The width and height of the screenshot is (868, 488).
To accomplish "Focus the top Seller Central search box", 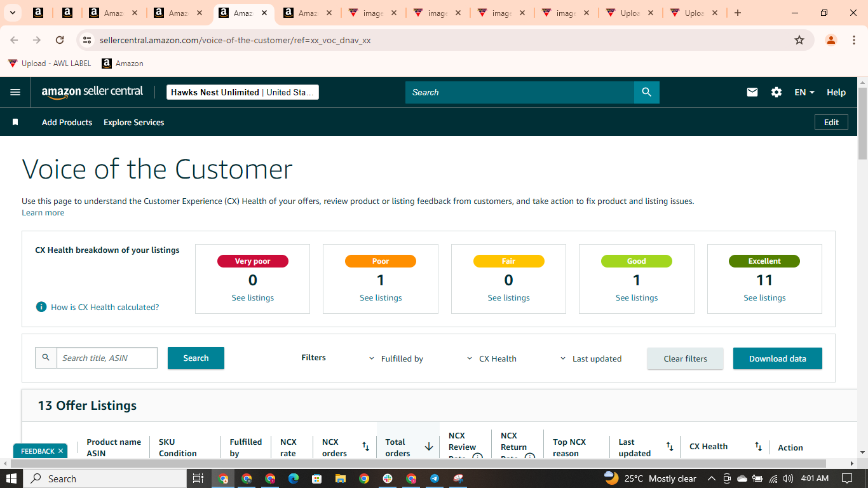I will [520, 92].
